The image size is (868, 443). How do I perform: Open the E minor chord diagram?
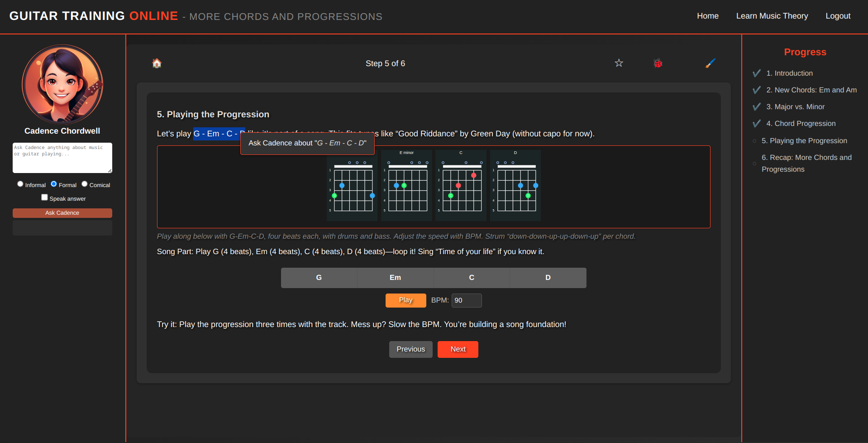(406, 186)
